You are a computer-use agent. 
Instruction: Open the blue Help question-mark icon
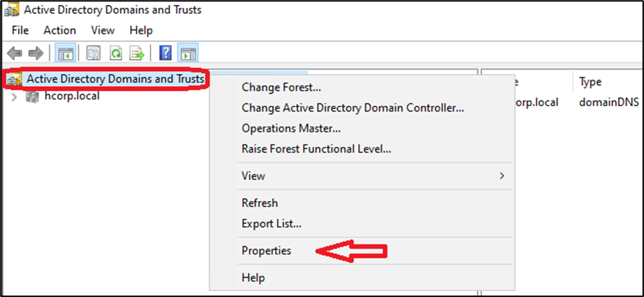pyautogui.click(x=165, y=53)
